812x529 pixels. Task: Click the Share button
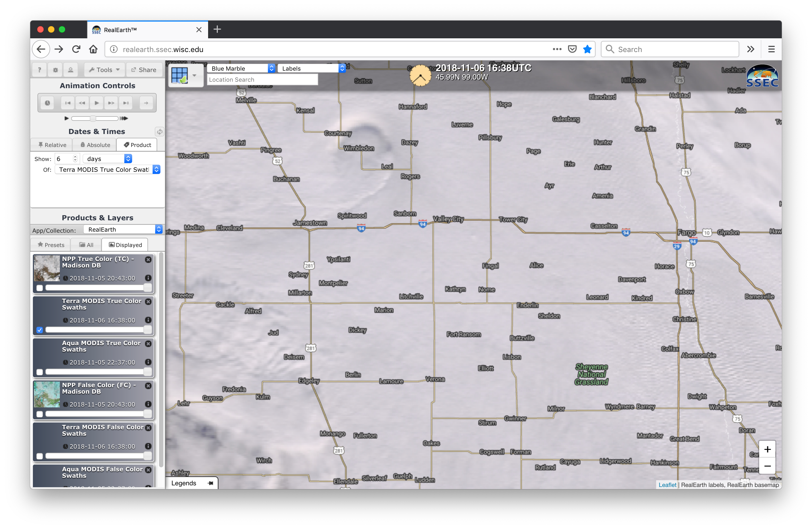click(x=144, y=70)
